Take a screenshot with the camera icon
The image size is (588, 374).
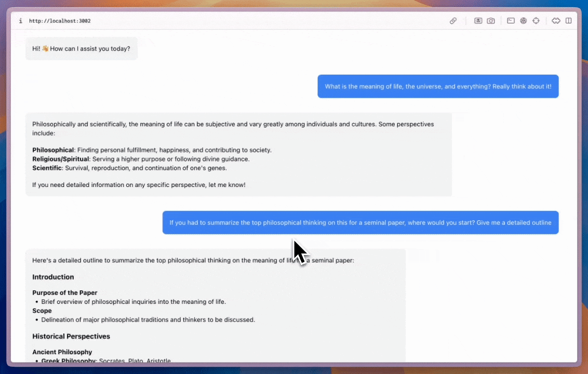coord(491,21)
